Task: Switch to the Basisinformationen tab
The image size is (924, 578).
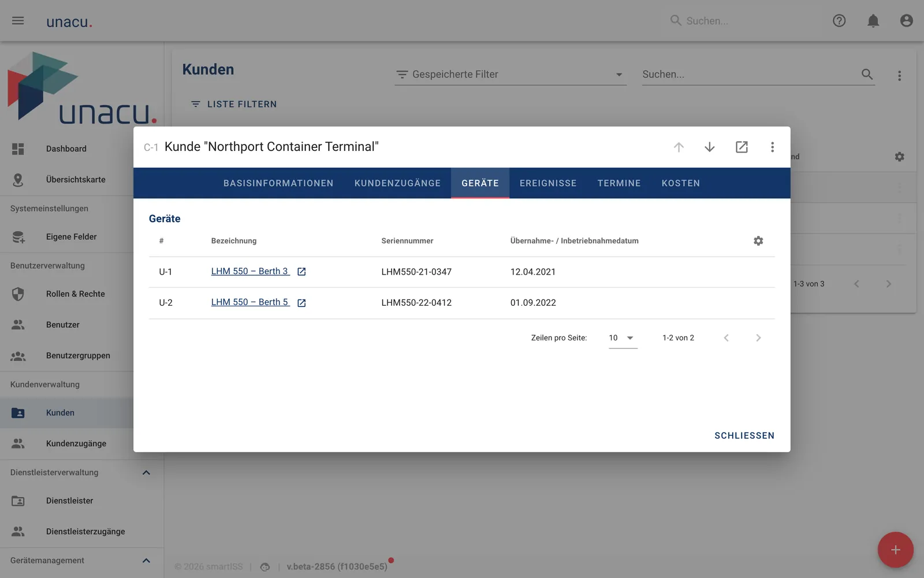Action: (x=278, y=183)
